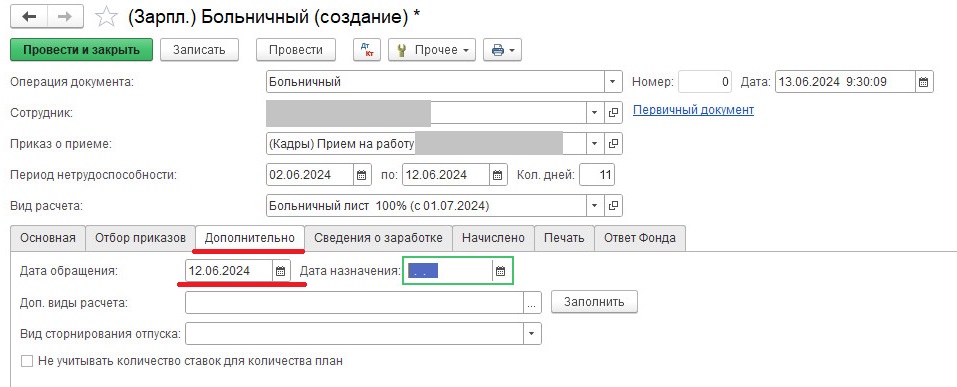Open the print button menu
The image size is (957, 387).
coord(502,50)
